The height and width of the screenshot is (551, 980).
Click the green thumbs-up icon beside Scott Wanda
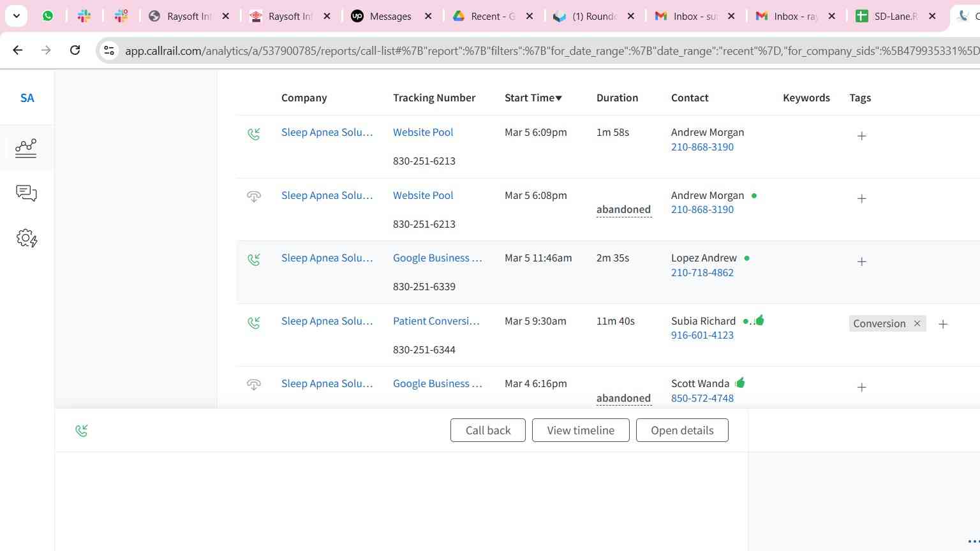740,383
